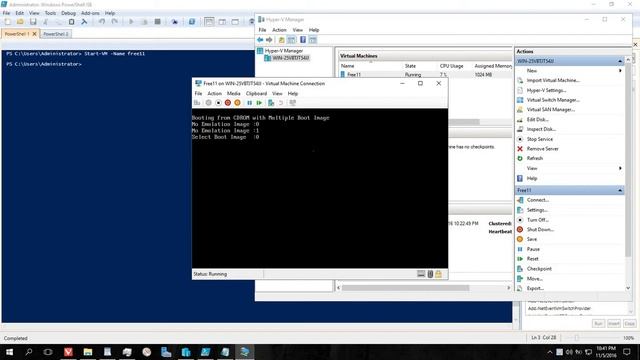Image resolution: width=640 pixels, height=360 pixels.
Task: Open Virtual Switch Manager action
Action: (553, 100)
